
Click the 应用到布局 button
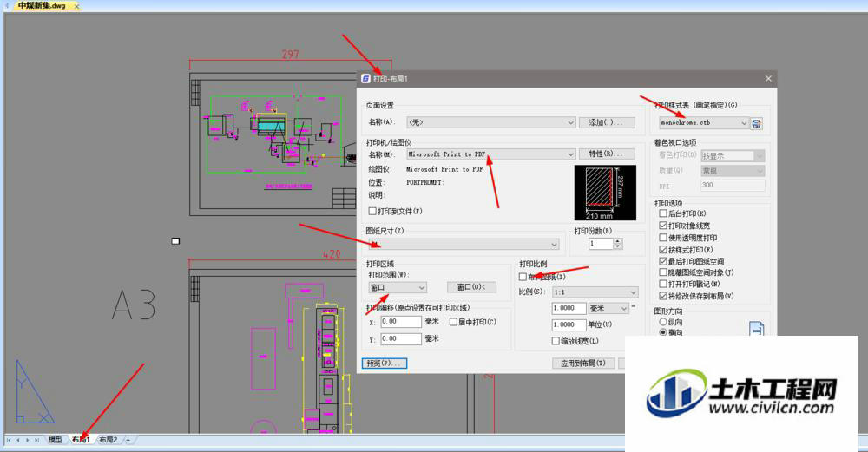(583, 364)
